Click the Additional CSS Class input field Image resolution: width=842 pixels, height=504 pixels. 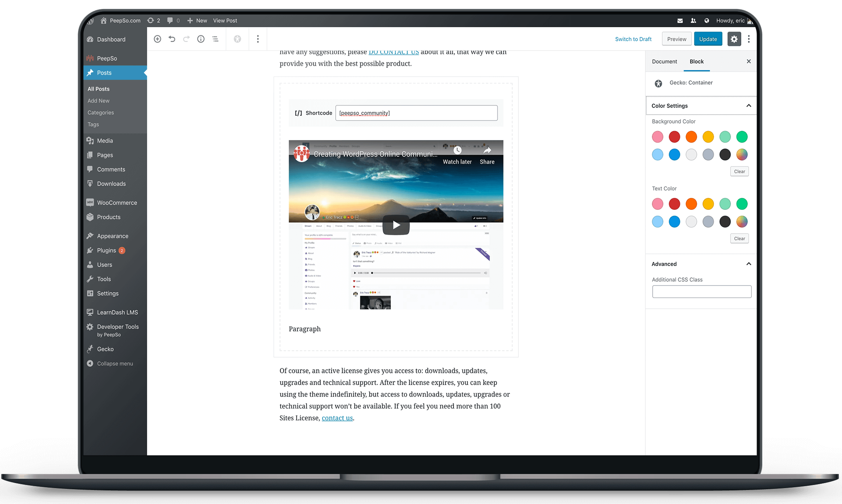tap(702, 291)
